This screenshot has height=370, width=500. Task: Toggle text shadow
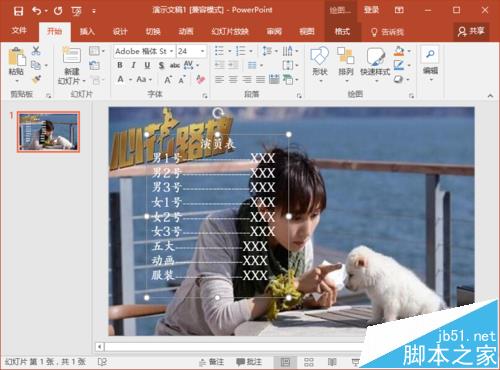point(161,65)
